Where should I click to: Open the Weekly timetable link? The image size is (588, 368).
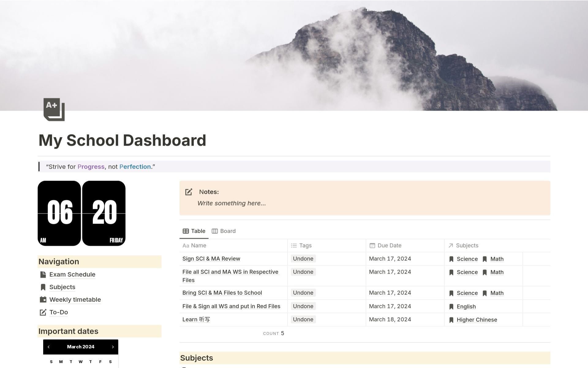pos(75,300)
